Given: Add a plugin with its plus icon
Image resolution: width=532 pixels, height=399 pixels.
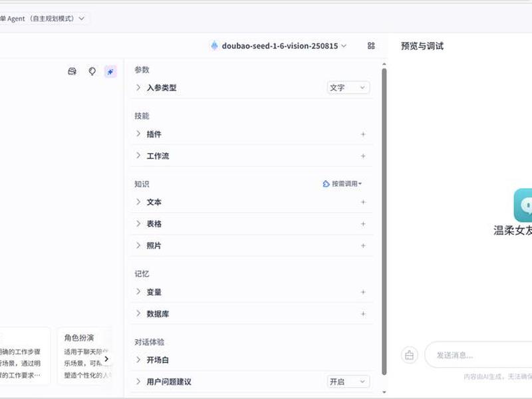Looking at the screenshot, I should [x=363, y=134].
